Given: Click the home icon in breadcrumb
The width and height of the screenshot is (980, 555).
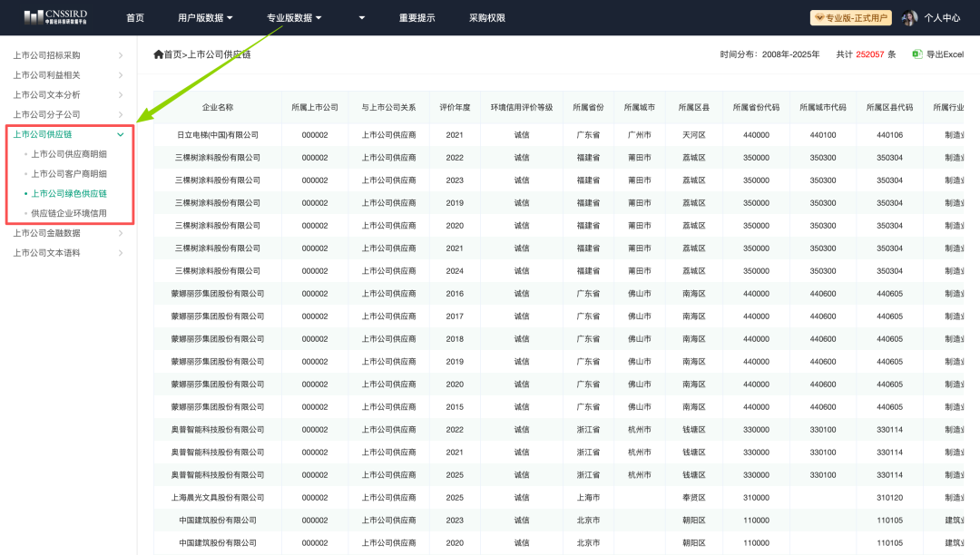Looking at the screenshot, I should [158, 54].
